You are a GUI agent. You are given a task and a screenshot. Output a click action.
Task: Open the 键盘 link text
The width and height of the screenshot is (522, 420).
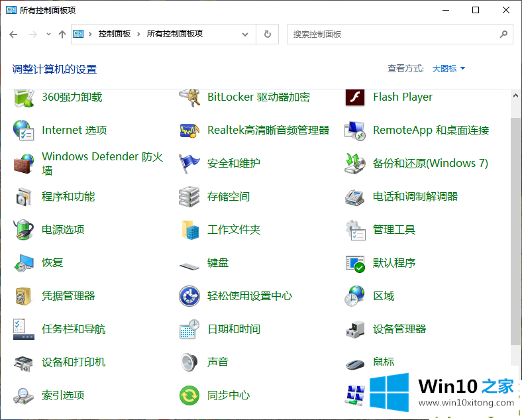click(x=218, y=263)
